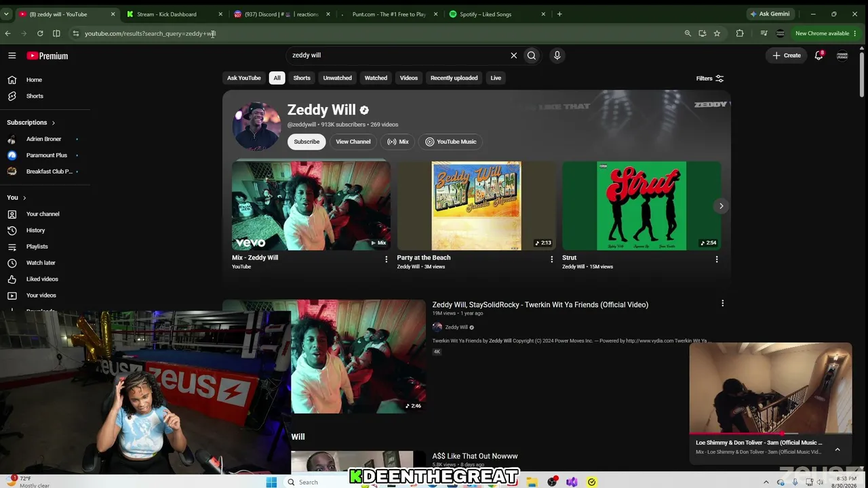Reload the current page
The height and width of the screenshot is (488, 868).
pos(40,33)
